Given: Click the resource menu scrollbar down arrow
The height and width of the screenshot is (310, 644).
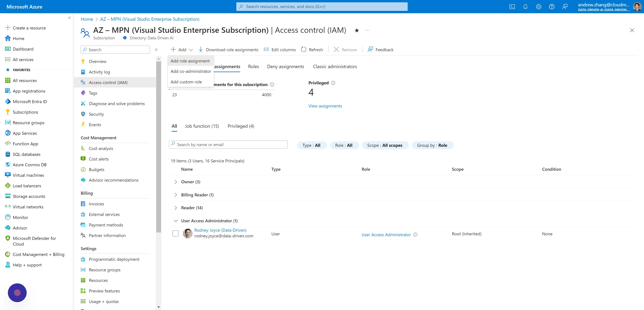Looking at the screenshot, I should (159, 307).
